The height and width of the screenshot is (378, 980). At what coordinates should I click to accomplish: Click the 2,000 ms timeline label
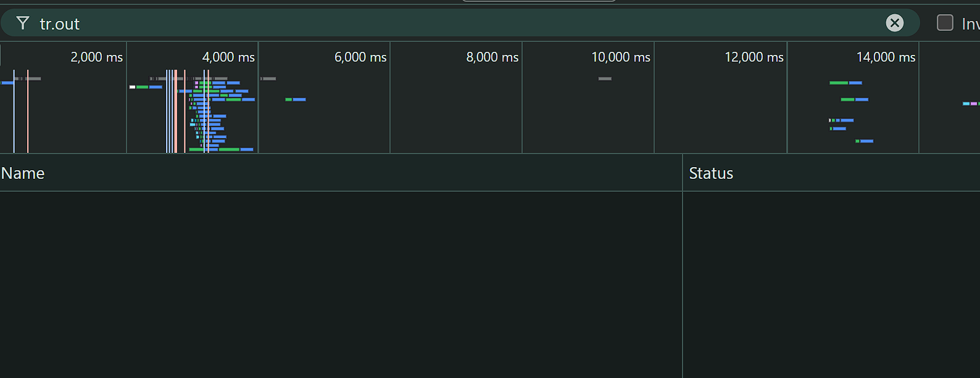(x=96, y=57)
